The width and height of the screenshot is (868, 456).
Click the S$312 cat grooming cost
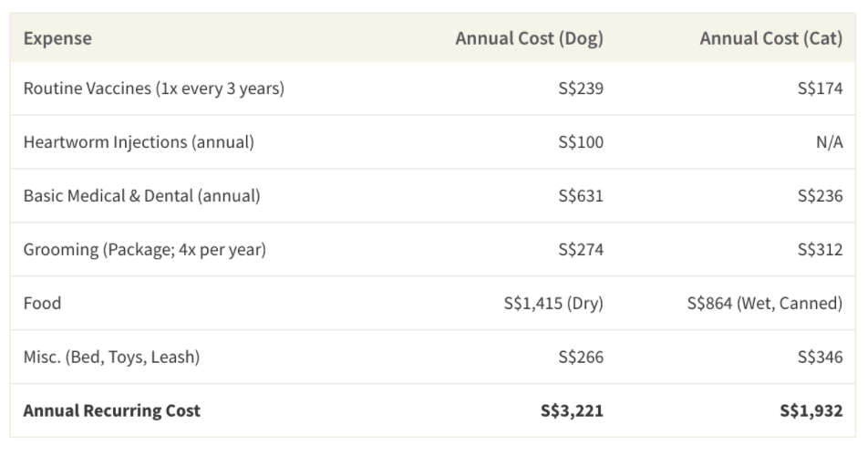click(820, 249)
